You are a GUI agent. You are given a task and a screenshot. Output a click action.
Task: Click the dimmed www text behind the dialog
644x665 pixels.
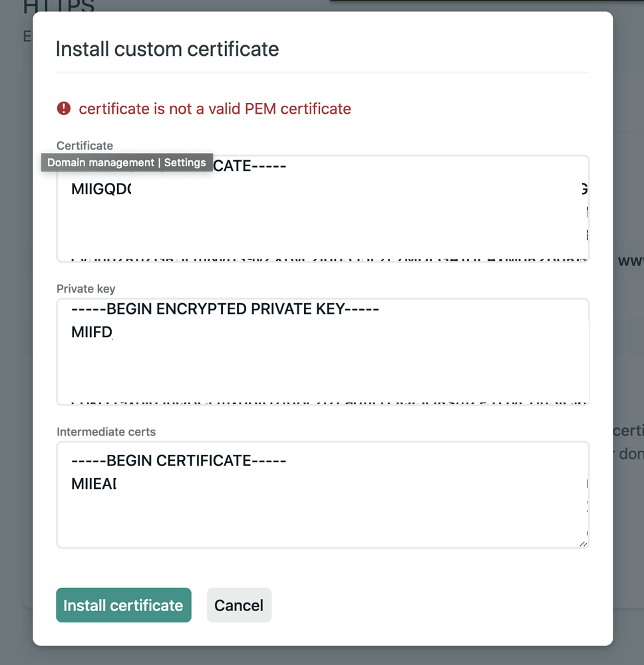point(630,261)
